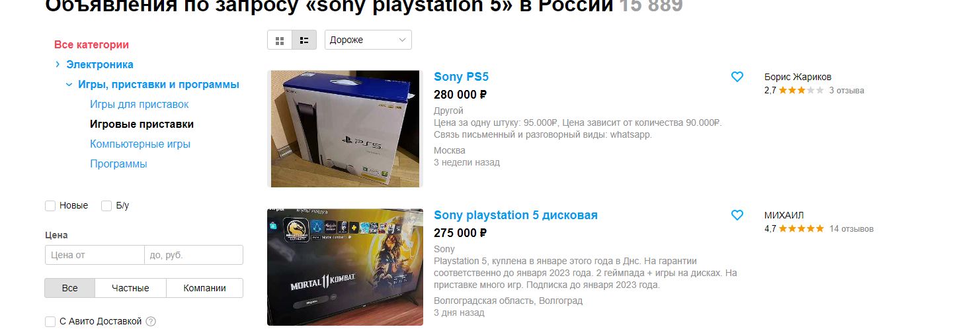Viewport: 980px width, 333px height.
Task: Check the Новые checkbox
Action: pyautogui.click(x=50, y=206)
